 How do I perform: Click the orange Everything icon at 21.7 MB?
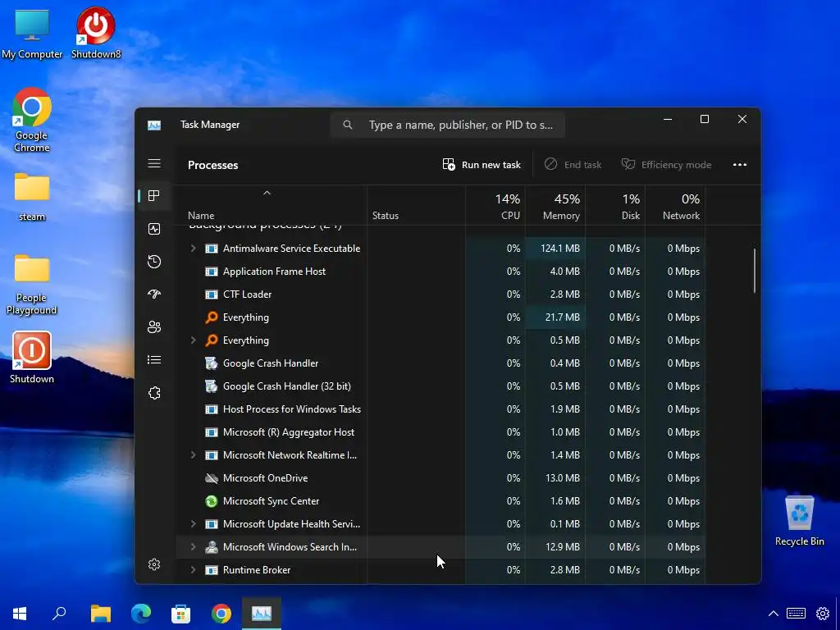coord(212,317)
